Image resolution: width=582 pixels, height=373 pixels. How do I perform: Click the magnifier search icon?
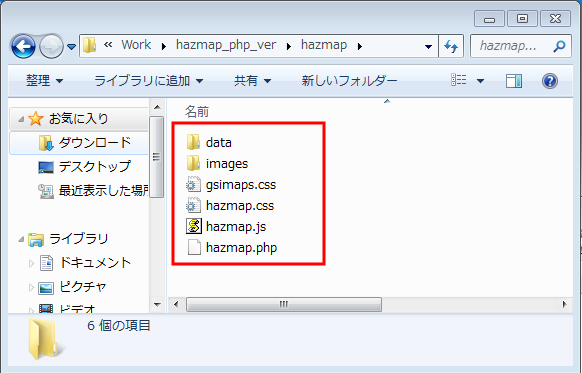(x=559, y=46)
